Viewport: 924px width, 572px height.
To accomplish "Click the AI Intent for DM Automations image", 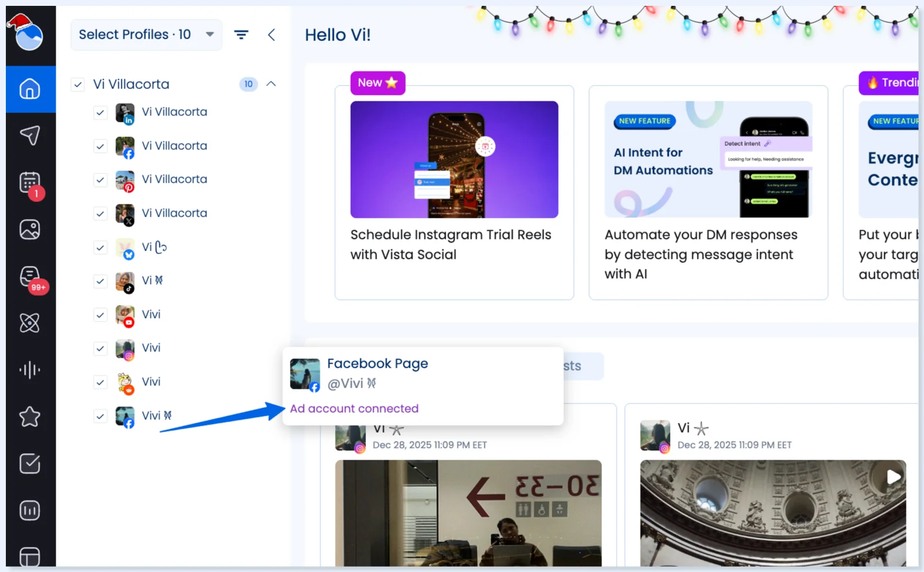I will pos(709,160).
